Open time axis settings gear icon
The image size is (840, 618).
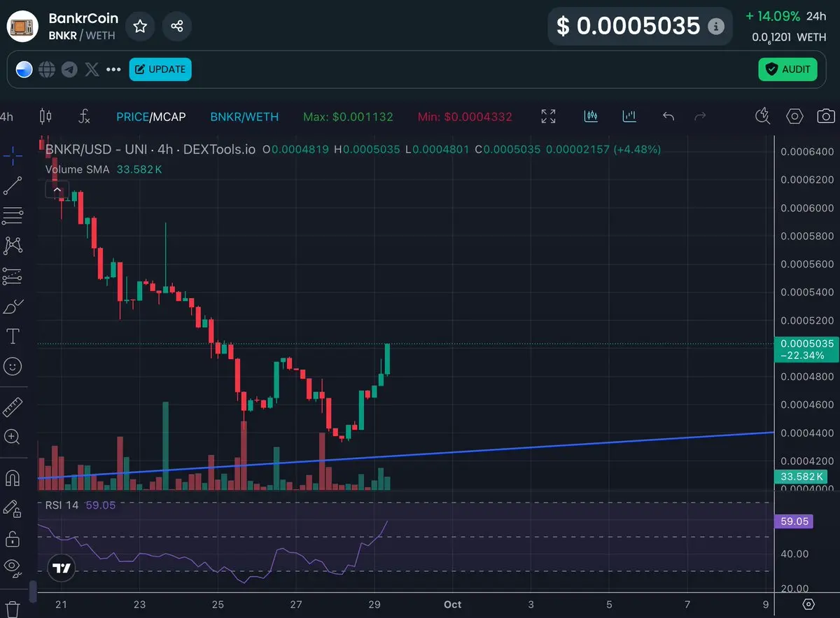[808, 604]
